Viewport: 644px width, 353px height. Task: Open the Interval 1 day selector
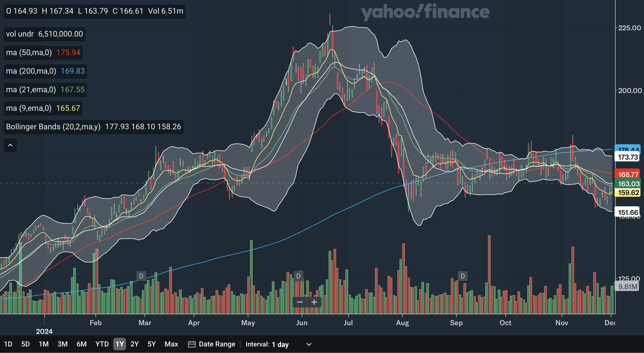point(280,344)
